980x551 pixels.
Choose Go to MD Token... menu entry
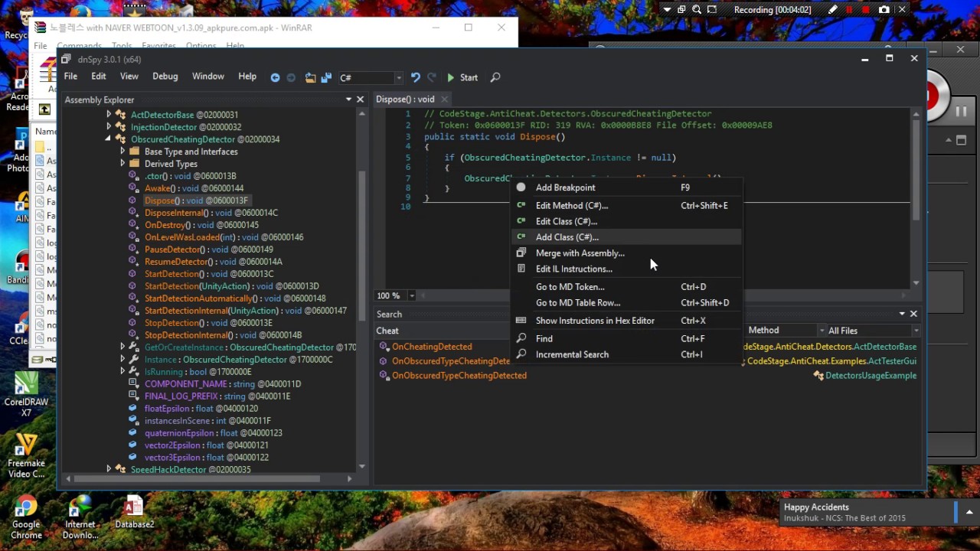pos(626,287)
